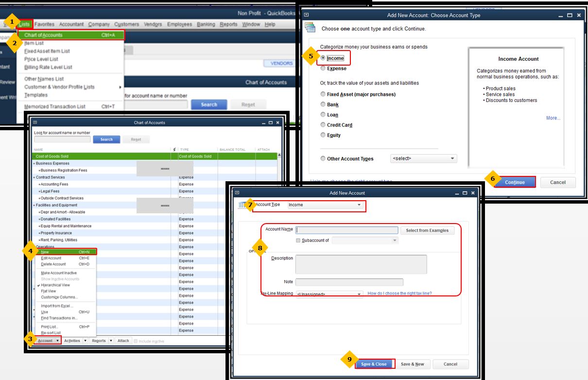Open the Tax-Line Mapping dropdown

pyautogui.click(x=329, y=294)
